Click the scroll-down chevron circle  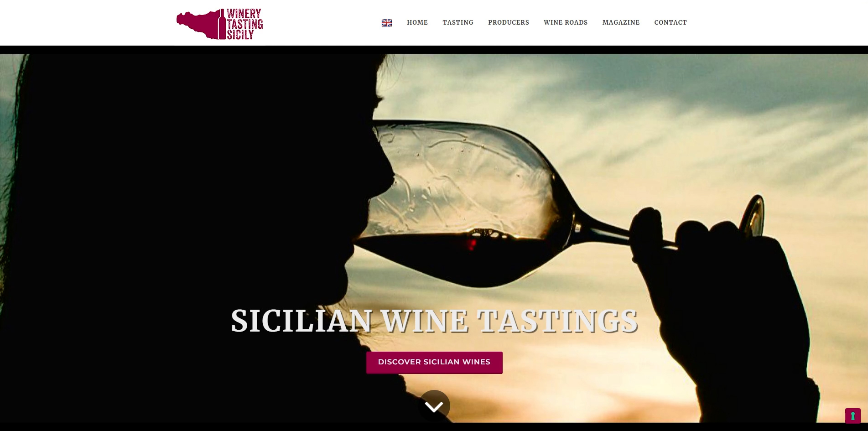[x=434, y=405]
